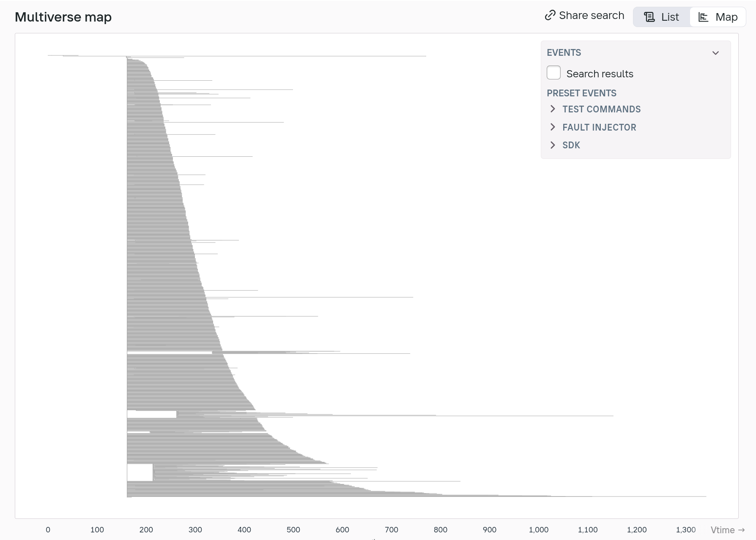Select the TEST COMMANDS label

(601, 109)
